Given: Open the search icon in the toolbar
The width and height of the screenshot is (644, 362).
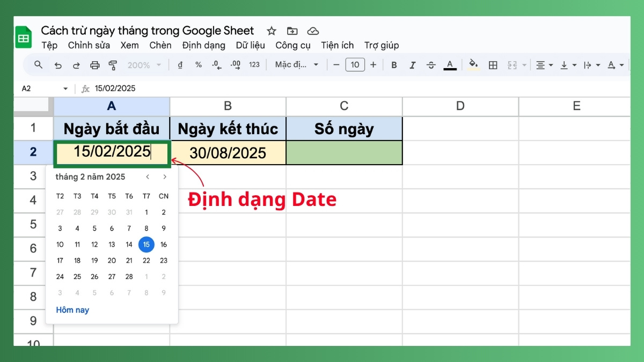Looking at the screenshot, I should pyautogui.click(x=38, y=64).
